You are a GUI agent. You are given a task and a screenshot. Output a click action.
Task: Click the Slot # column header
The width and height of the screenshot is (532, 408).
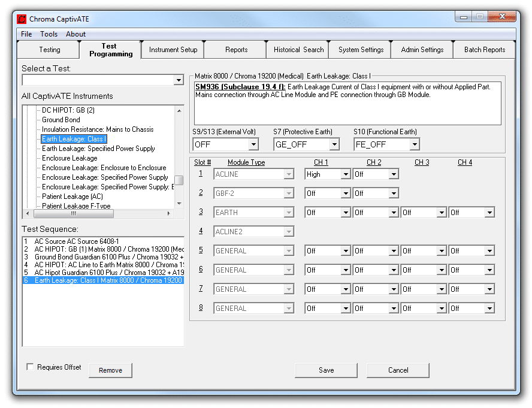[202, 162]
